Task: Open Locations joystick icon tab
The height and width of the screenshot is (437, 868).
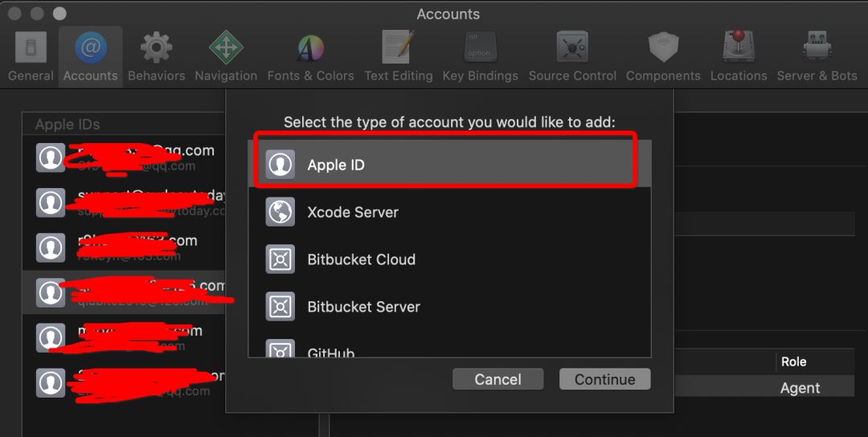Action: pyautogui.click(x=739, y=57)
